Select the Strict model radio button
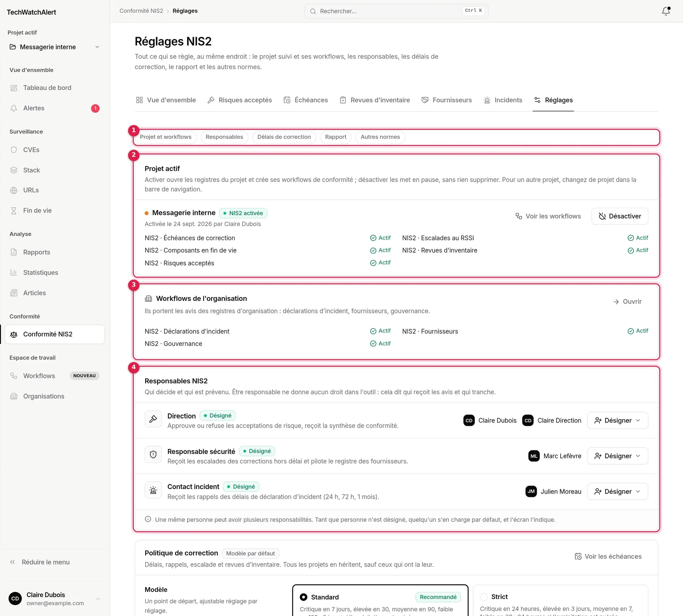Screen dimensions: 683x616 point(484,597)
